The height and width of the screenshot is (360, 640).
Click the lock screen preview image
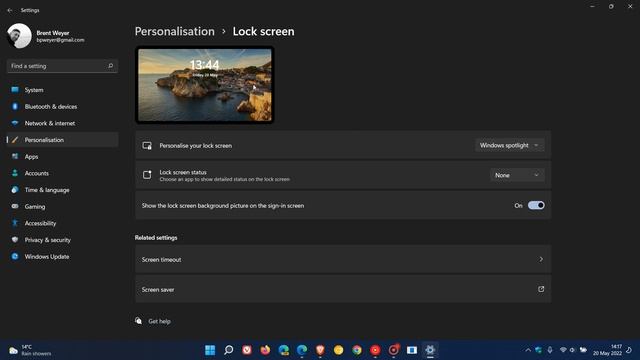point(204,84)
